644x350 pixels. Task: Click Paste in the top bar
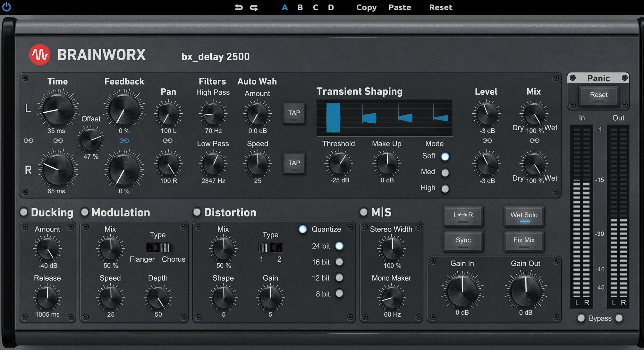pyautogui.click(x=400, y=7)
